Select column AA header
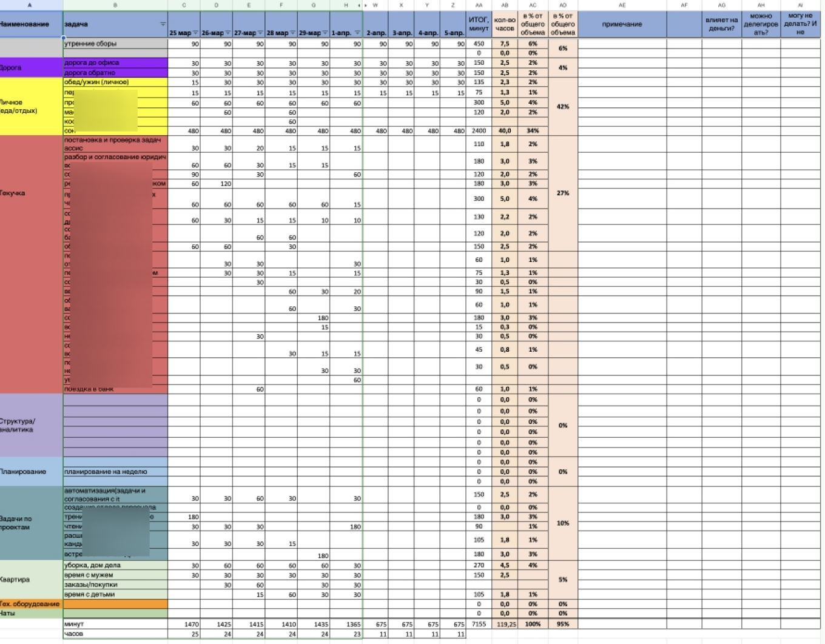 pos(479,5)
